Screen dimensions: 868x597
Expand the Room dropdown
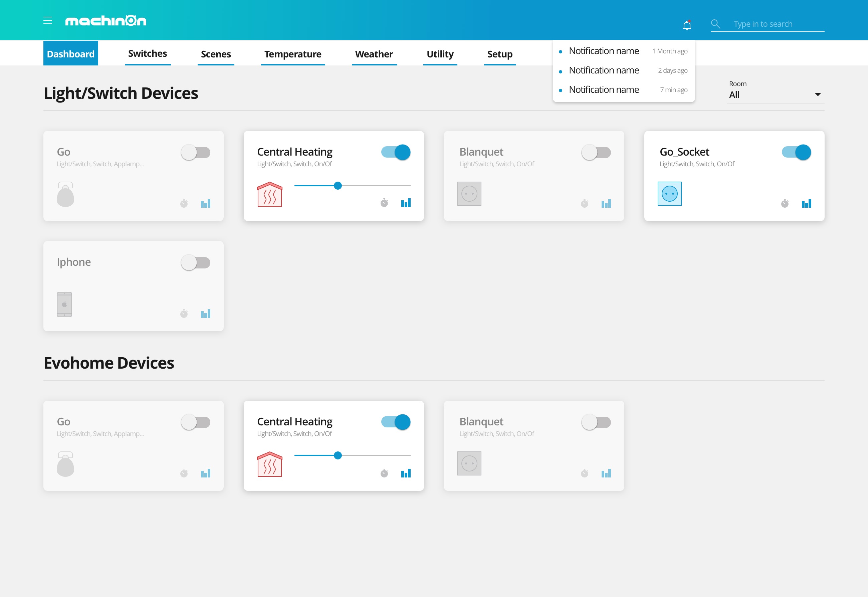click(776, 91)
